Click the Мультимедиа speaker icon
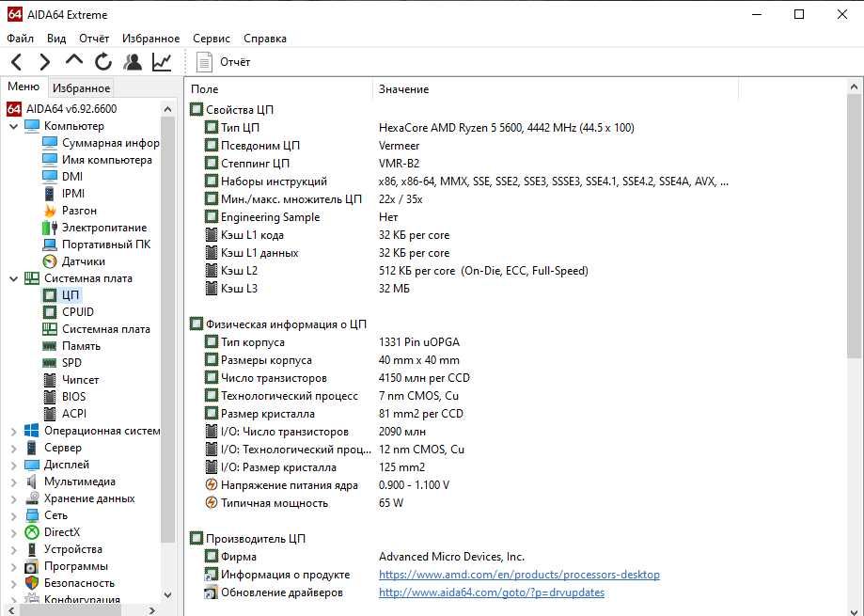864x616 pixels. 31,482
